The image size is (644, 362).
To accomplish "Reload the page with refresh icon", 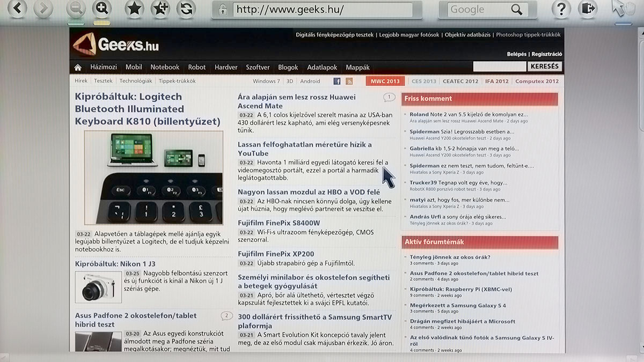I will click(x=186, y=9).
